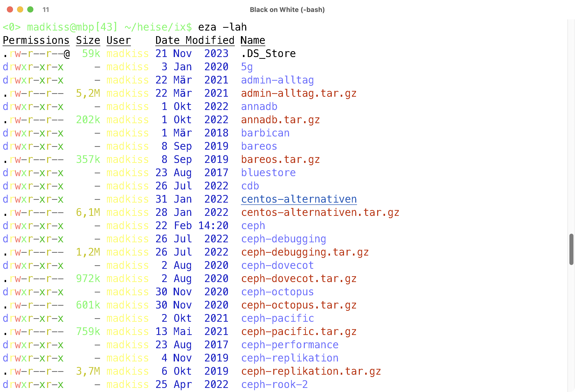Click the 14:20 timestamp of ceph
575x392 pixels.
click(213, 226)
